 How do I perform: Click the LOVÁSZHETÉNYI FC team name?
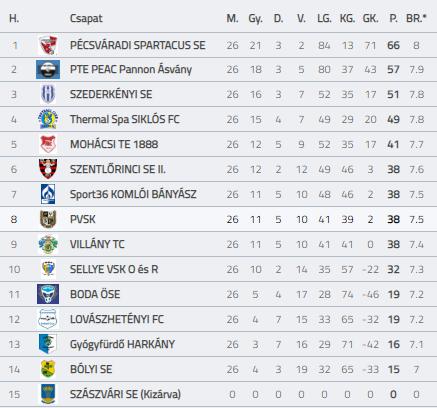[x=117, y=319]
